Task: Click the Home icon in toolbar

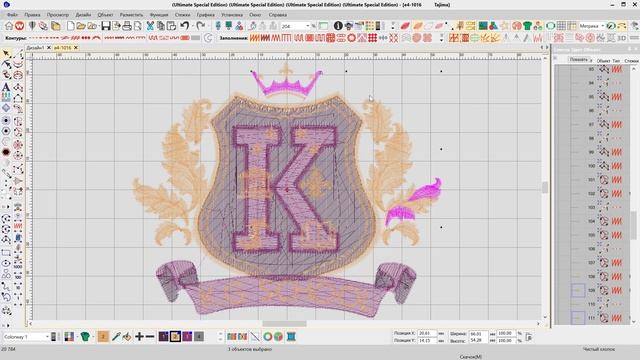Action: [x=9, y=26]
